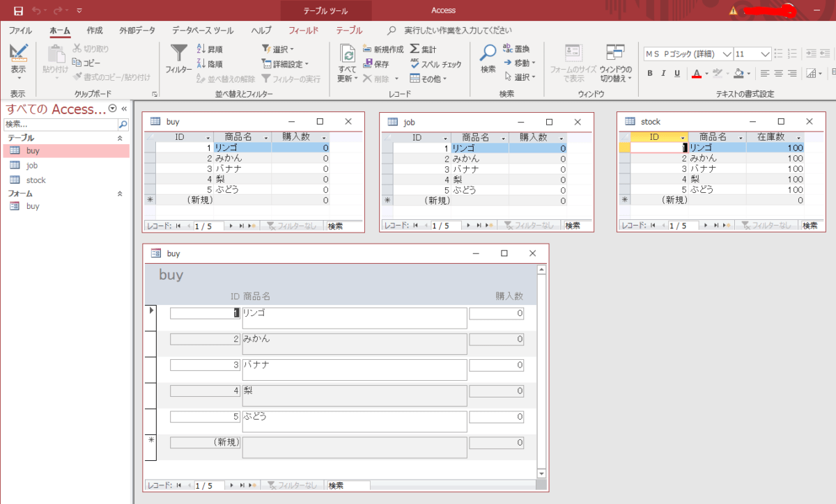Open the 表示 (View) button in ribbon

[x=18, y=61]
